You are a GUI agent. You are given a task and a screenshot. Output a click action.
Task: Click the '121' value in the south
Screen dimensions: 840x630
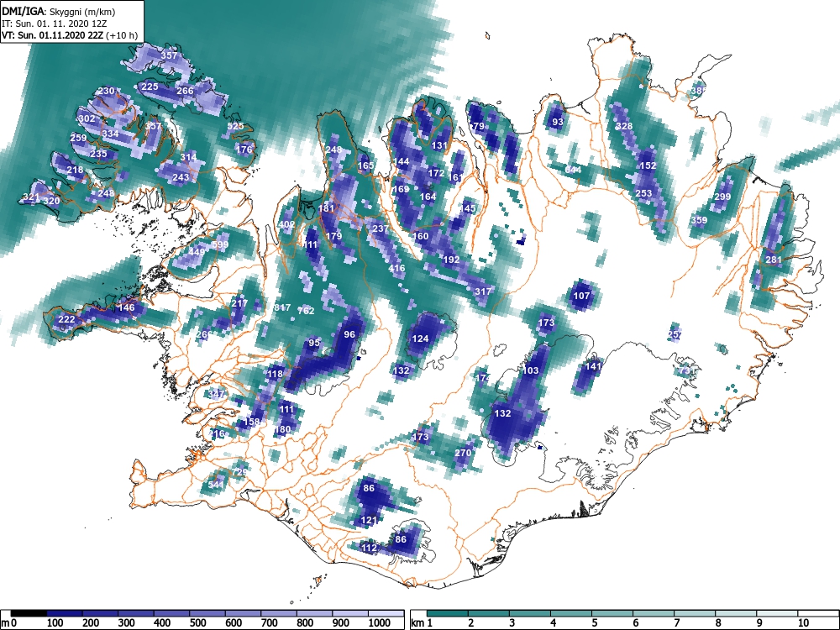pos(369,520)
